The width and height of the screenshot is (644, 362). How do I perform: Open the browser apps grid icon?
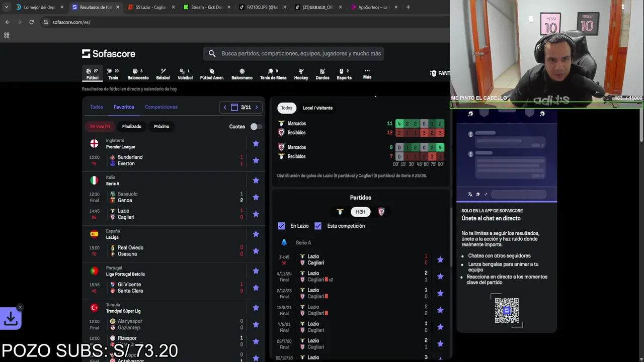(x=7, y=35)
